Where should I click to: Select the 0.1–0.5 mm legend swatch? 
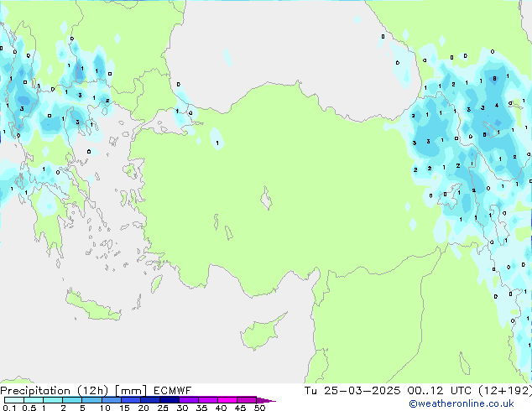14,400
